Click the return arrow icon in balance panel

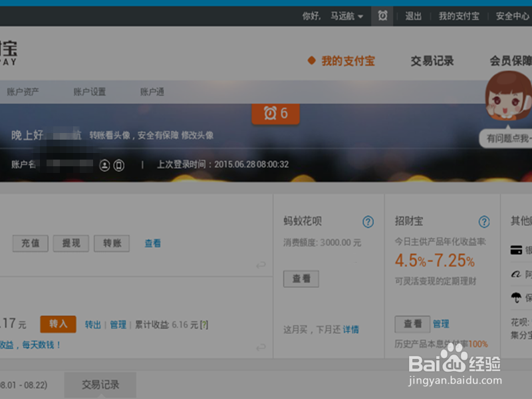(x=261, y=265)
